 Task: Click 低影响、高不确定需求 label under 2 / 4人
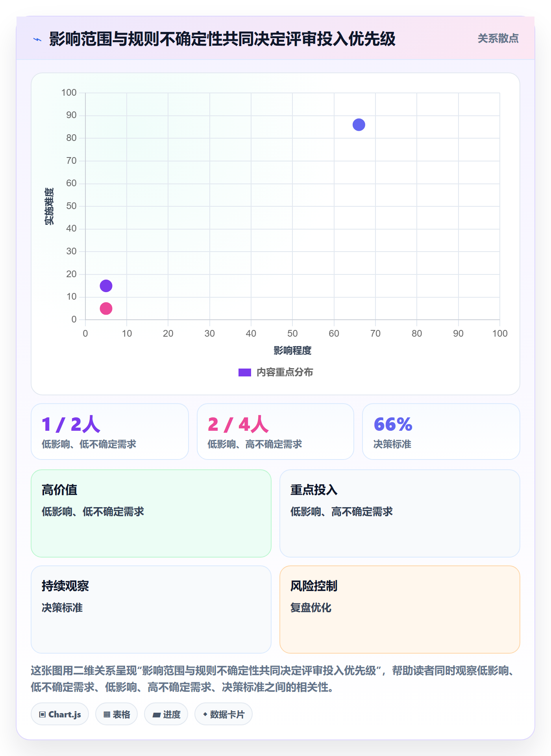[255, 444]
